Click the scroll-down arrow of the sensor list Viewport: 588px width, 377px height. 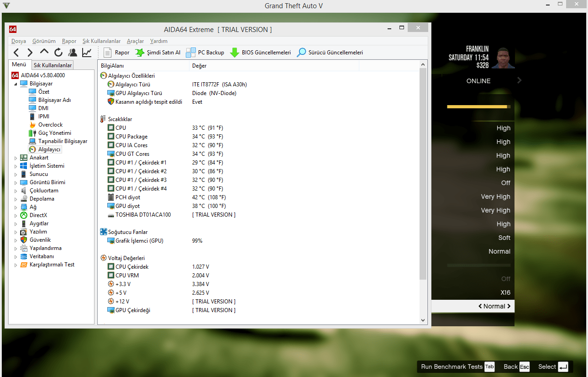(423, 320)
